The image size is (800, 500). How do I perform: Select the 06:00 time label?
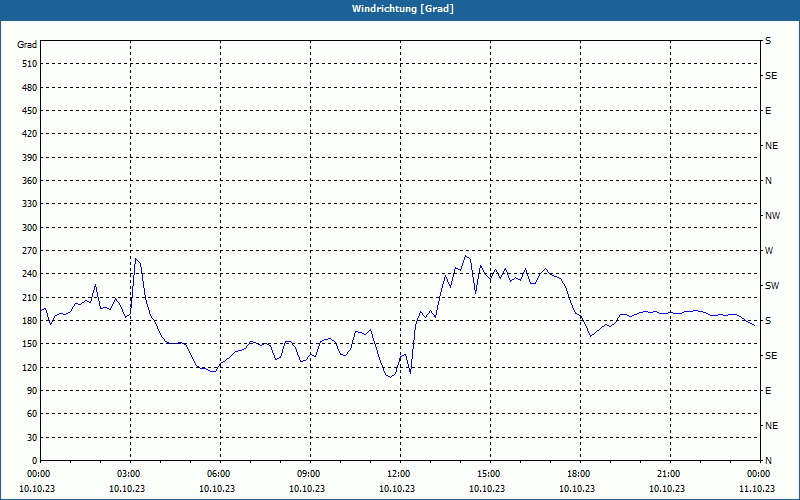tap(217, 474)
